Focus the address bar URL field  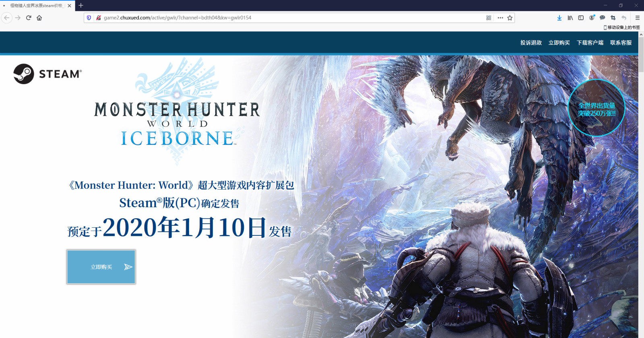[293, 18]
